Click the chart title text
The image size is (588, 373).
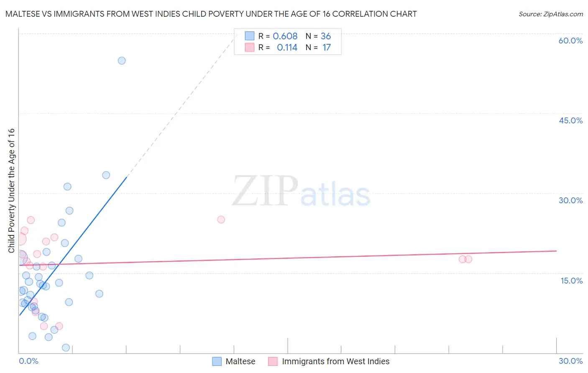tap(211, 14)
